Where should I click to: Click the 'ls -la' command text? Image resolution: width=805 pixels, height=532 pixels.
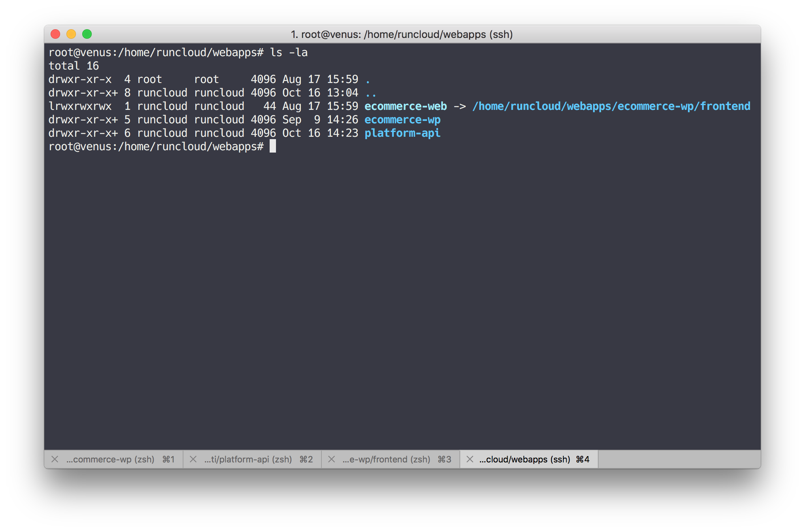coord(289,53)
